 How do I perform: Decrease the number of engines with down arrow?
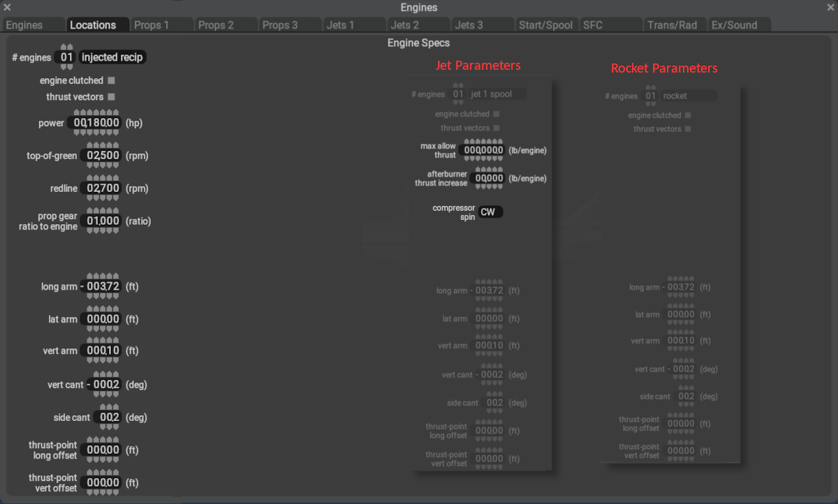click(x=66, y=67)
